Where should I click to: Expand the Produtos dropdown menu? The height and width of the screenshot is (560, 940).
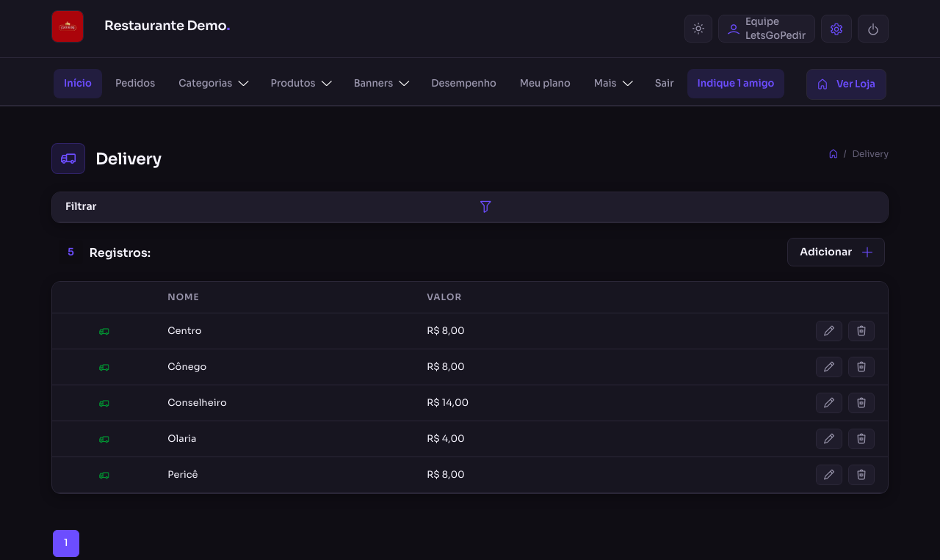(x=301, y=84)
